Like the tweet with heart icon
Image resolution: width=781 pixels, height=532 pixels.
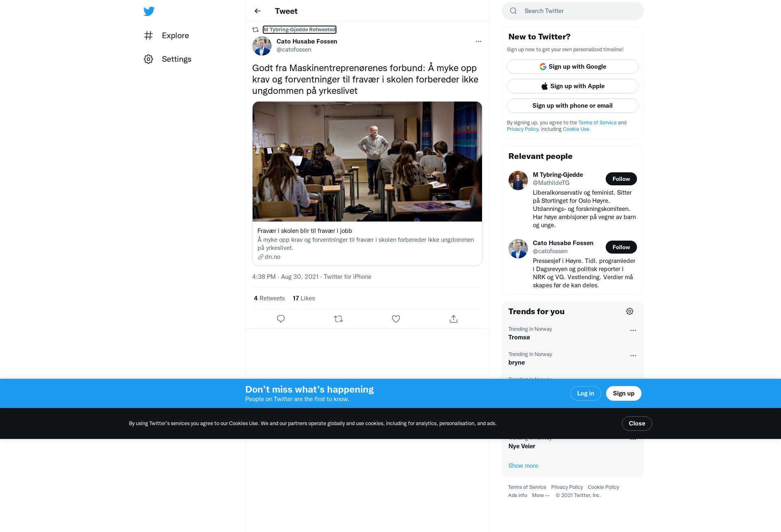[x=396, y=319]
